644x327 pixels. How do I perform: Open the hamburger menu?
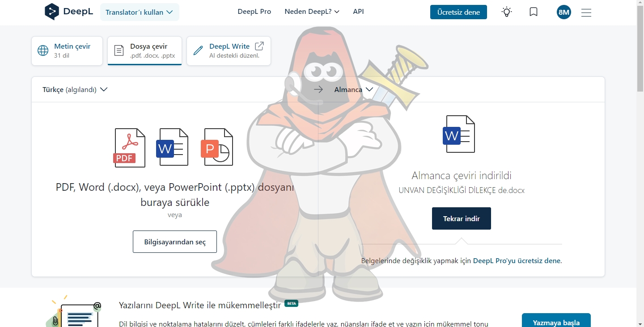pyautogui.click(x=586, y=13)
